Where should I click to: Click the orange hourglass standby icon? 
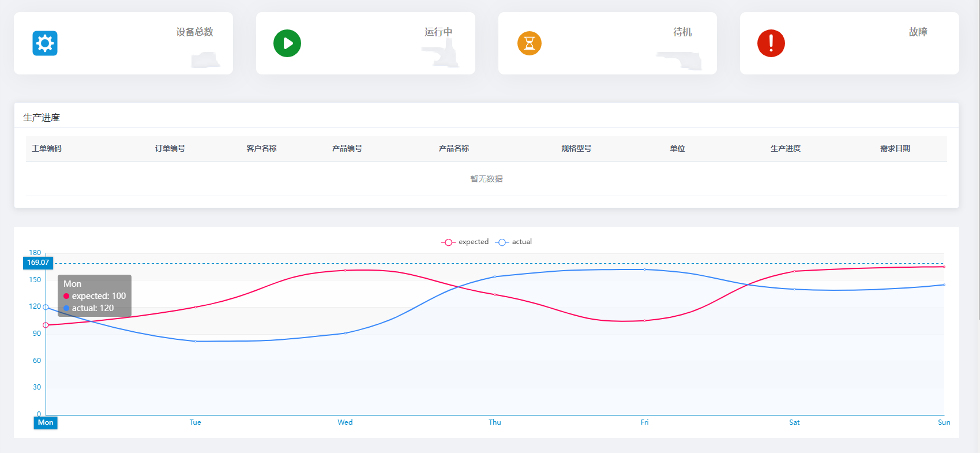coord(530,43)
